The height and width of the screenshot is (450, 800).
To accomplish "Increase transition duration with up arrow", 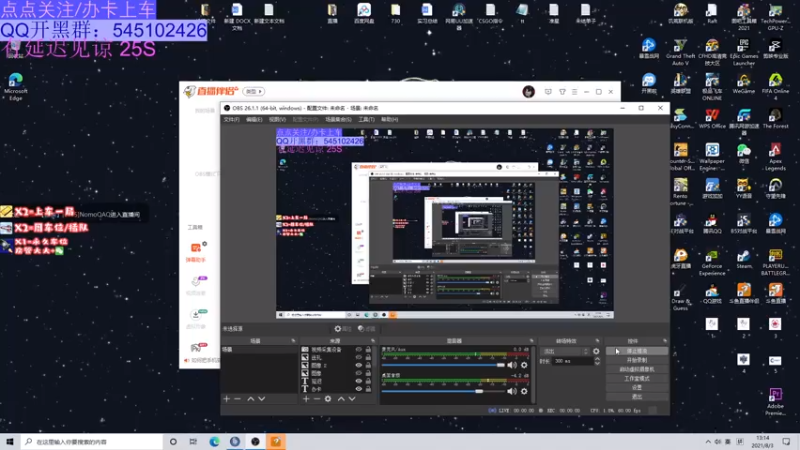I will click(597, 359).
